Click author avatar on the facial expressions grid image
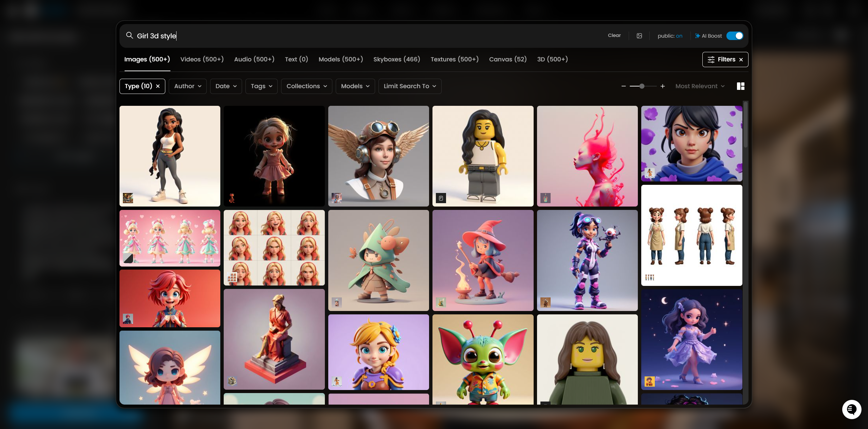This screenshot has width=868, height=429. coord(232,277)
